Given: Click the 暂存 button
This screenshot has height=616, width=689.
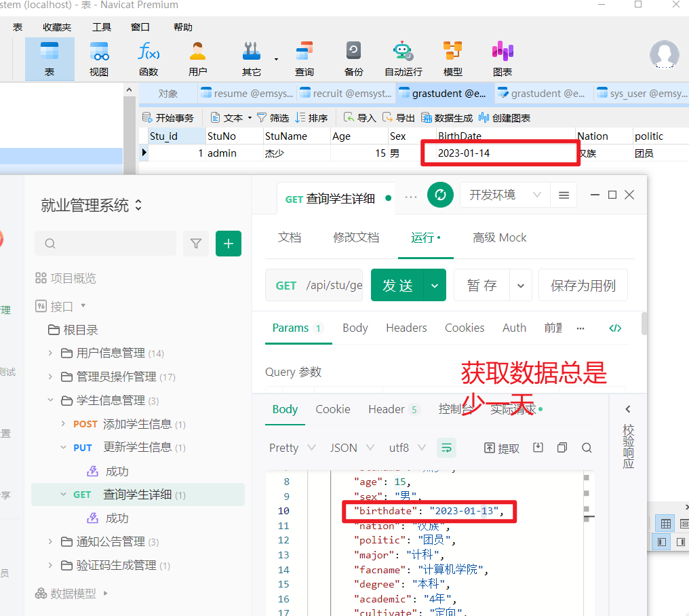Looking at the screenshot, I should (x=482, y=286).
